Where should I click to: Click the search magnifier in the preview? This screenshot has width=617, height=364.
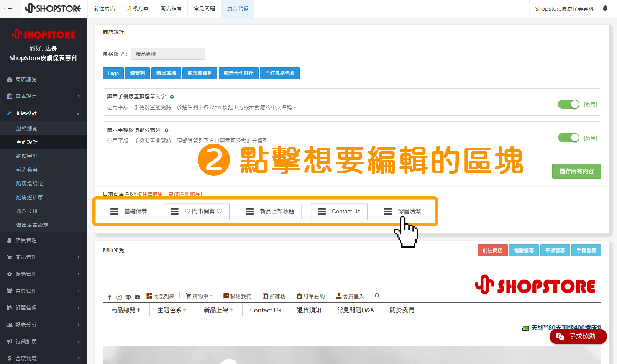(377, 296)
